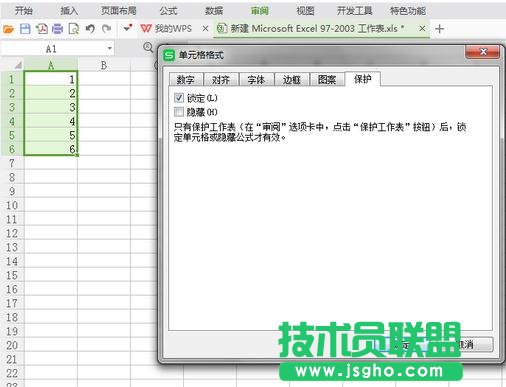Click the Undo arrow icon
506x387 pixels.
(90, 29)
